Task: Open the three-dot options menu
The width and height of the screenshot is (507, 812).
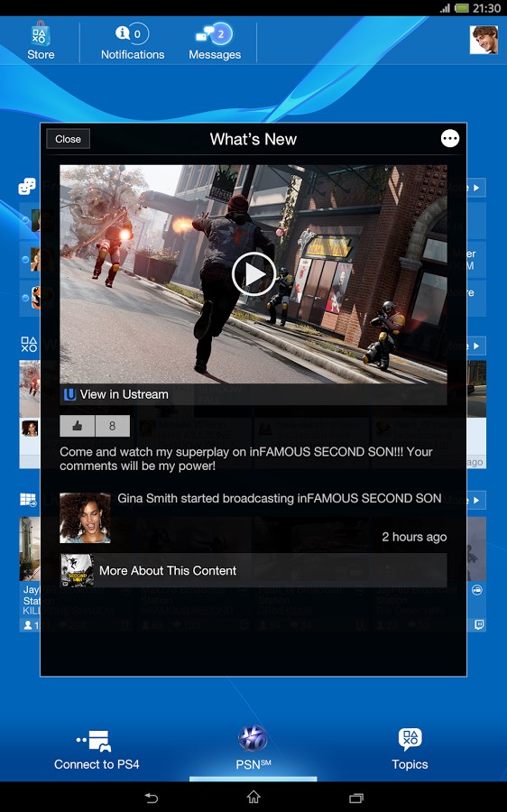Action: click(x=449, y=139)
